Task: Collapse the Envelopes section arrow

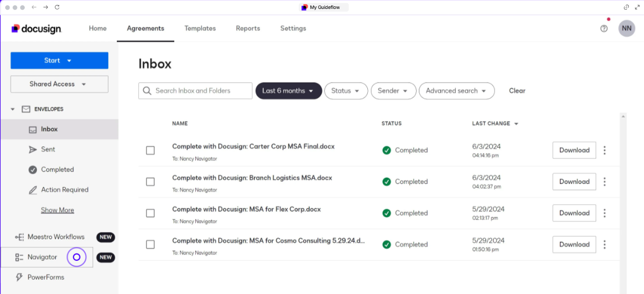Action: [13, 109]
